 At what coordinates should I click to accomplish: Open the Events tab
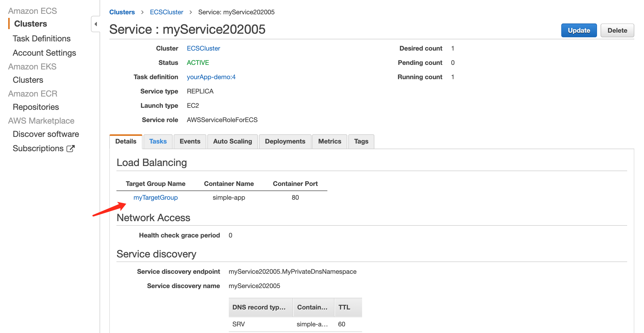pyautogui.click(x=190, y=141)
